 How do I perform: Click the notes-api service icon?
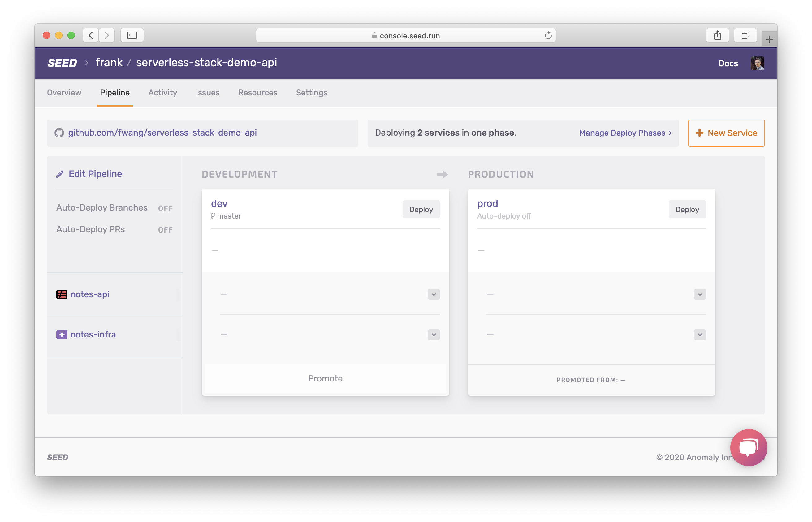(x=62, y=294)
